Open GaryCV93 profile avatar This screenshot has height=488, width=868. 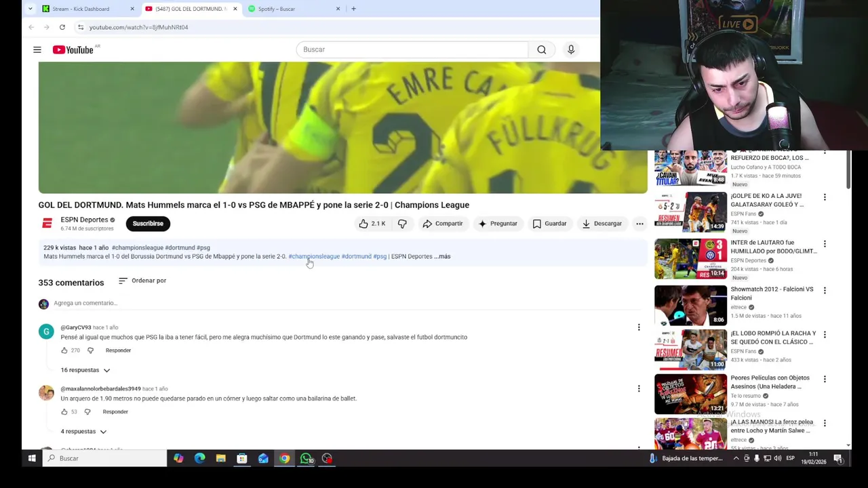pos(46,331)
